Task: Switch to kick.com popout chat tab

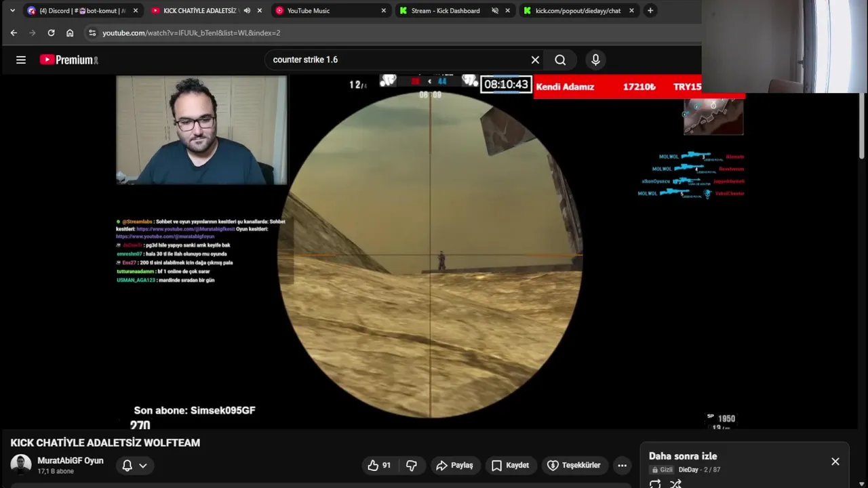Action: (x=578, y=11)
